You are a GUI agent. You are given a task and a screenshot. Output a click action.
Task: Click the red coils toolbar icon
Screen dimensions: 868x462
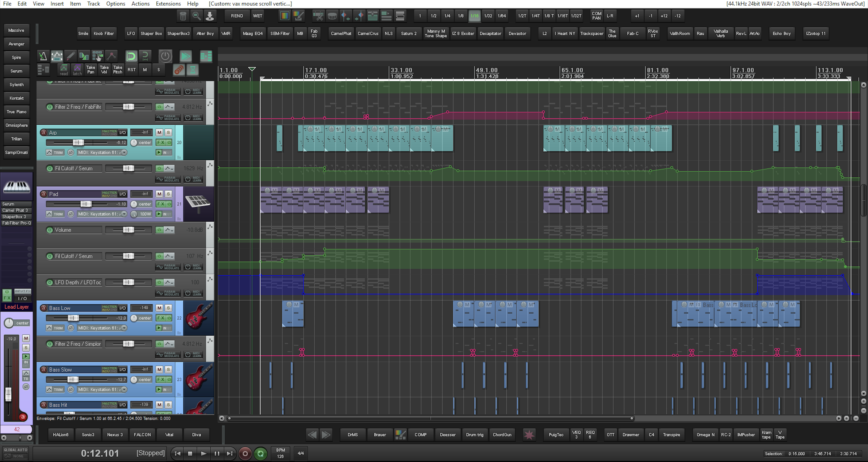coord(179,70)
